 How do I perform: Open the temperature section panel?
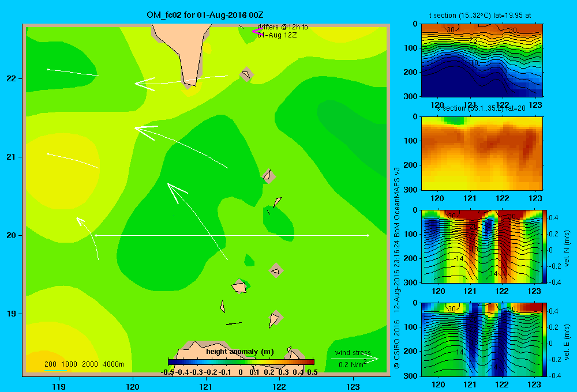[x=482, y=61]
